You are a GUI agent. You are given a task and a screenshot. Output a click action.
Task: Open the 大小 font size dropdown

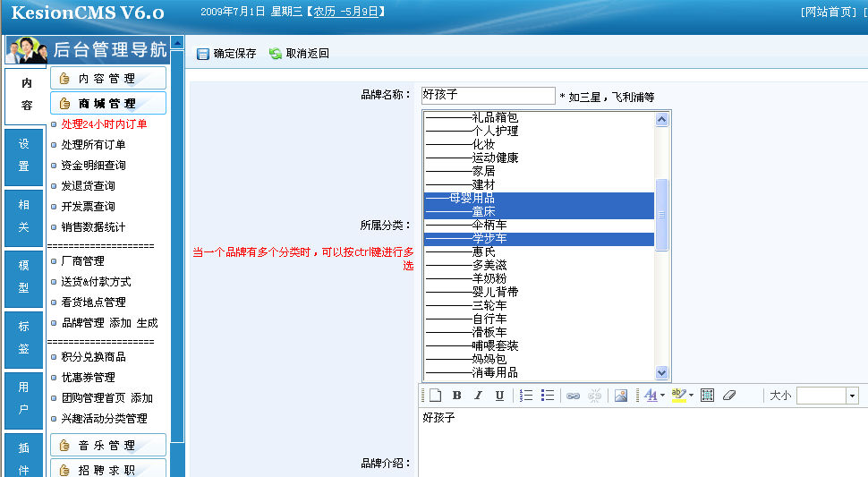tap(852, 396)
